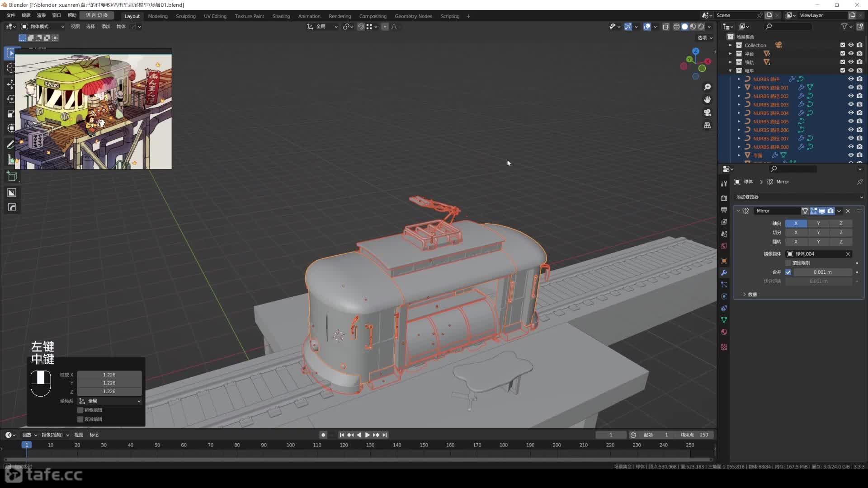868x488 pixels.
Task: Hide NURBS 路径.001 with eye icon
Action: (x=850, y=88)
